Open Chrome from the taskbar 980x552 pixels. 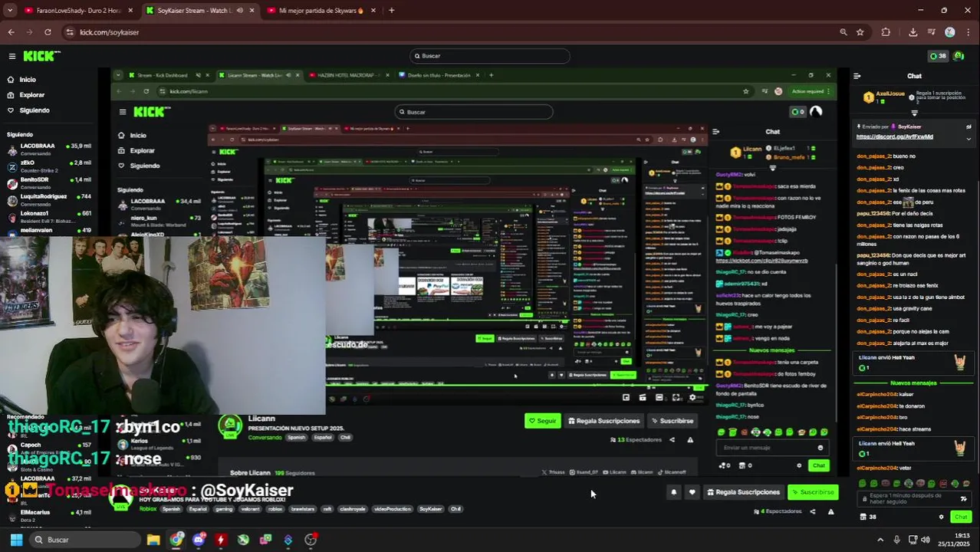click(176, 540)
